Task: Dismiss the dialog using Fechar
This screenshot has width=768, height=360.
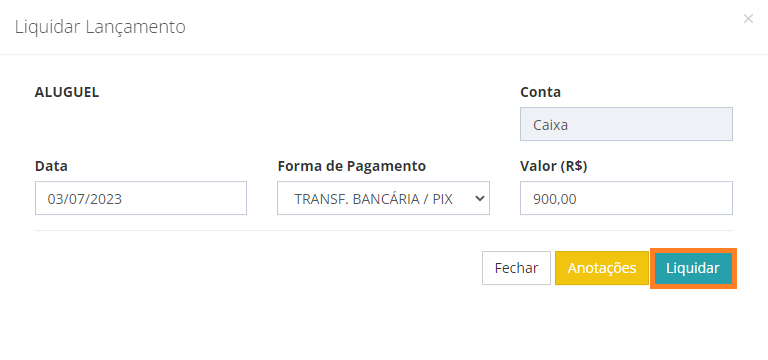Action: coord(516,268)
